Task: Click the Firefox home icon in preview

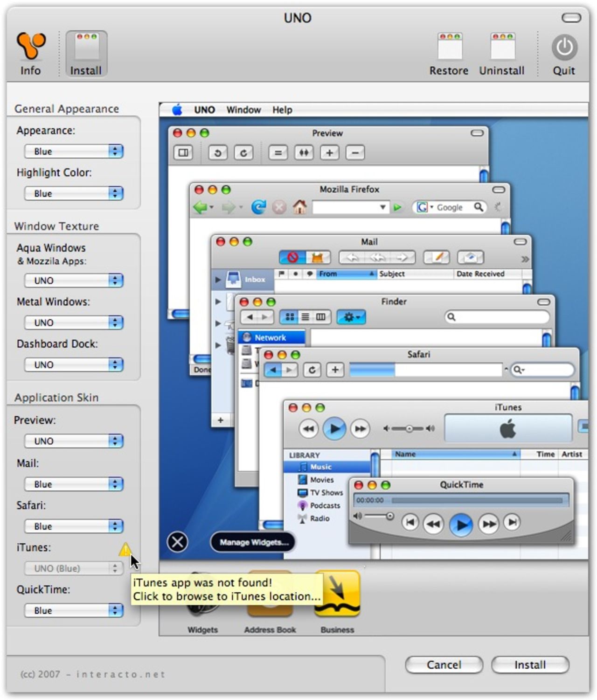Action: coord(299,207)
